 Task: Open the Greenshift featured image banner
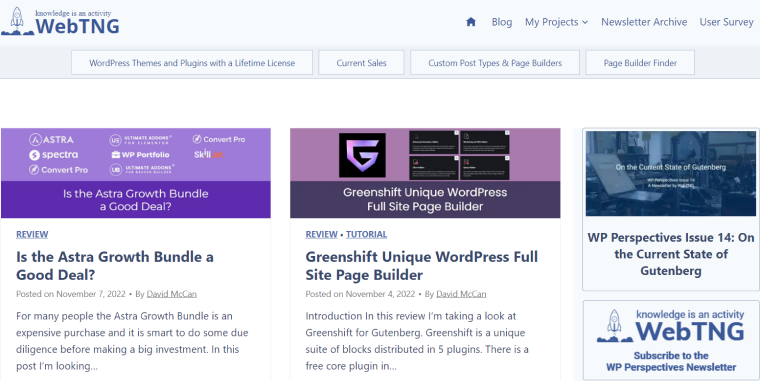click(x=425, y=173)
